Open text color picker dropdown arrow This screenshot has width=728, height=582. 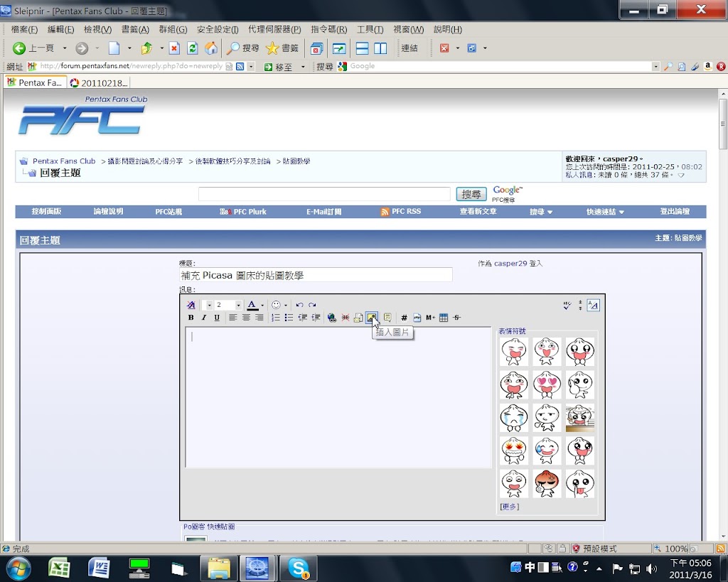[x=262, y=306]
